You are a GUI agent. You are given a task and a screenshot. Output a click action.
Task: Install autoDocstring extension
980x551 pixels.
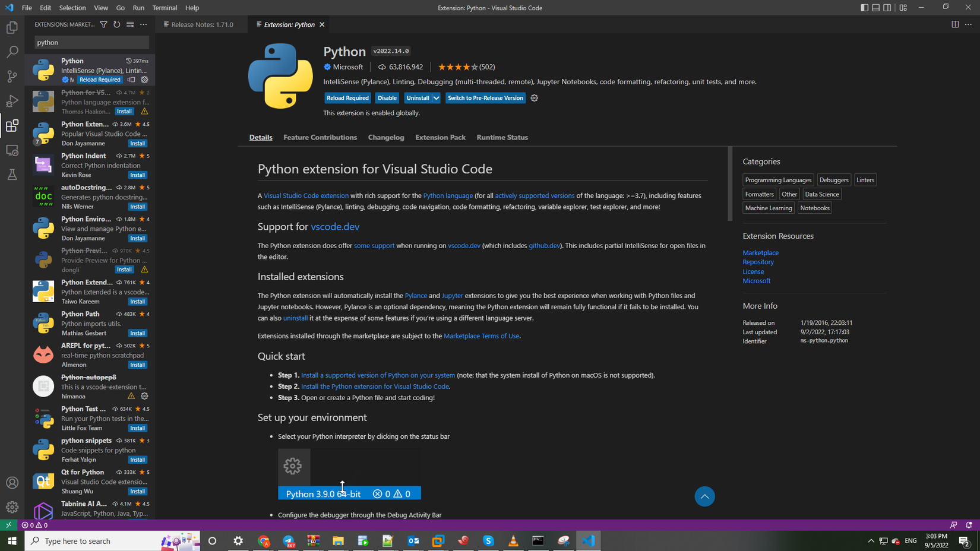tap(138, 207)
